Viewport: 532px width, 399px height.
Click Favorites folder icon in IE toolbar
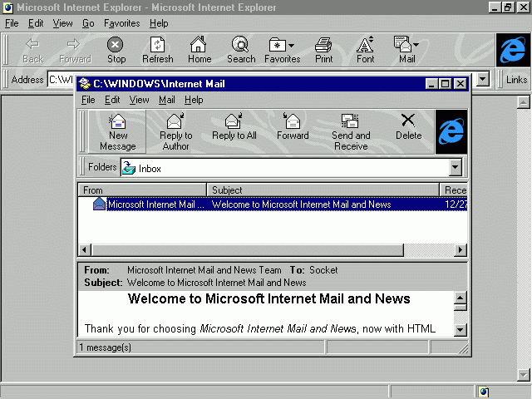pyautogui.click(x=278, y=44)
